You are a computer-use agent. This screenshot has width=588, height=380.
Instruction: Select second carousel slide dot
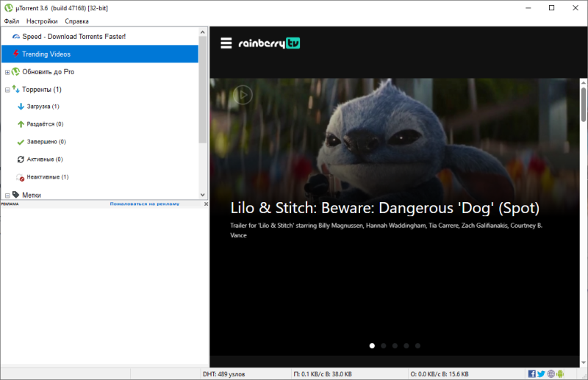383,346
